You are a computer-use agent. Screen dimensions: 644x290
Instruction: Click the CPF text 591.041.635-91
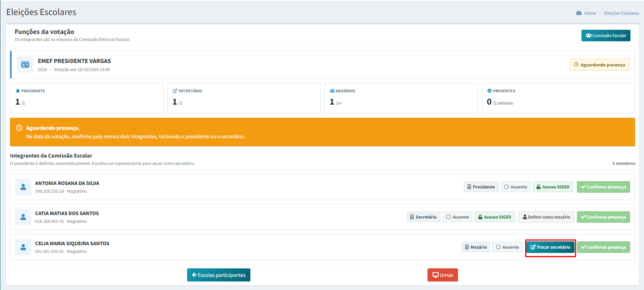coord(49,252)
